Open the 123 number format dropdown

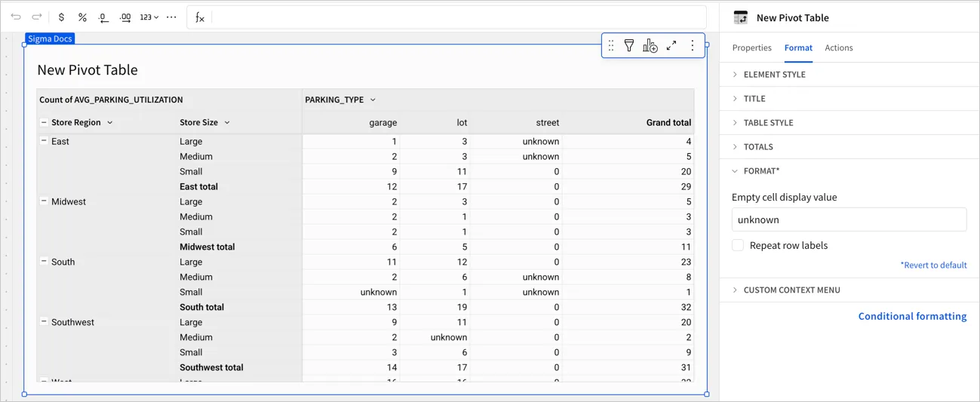[149, 17]
